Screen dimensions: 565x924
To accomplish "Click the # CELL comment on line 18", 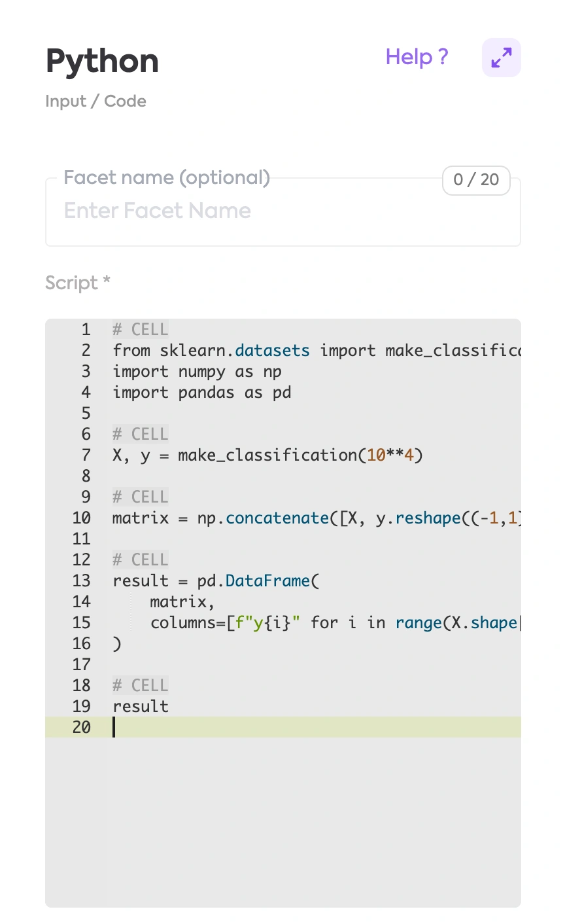I will pyautogui.click(x=140, y=685).
